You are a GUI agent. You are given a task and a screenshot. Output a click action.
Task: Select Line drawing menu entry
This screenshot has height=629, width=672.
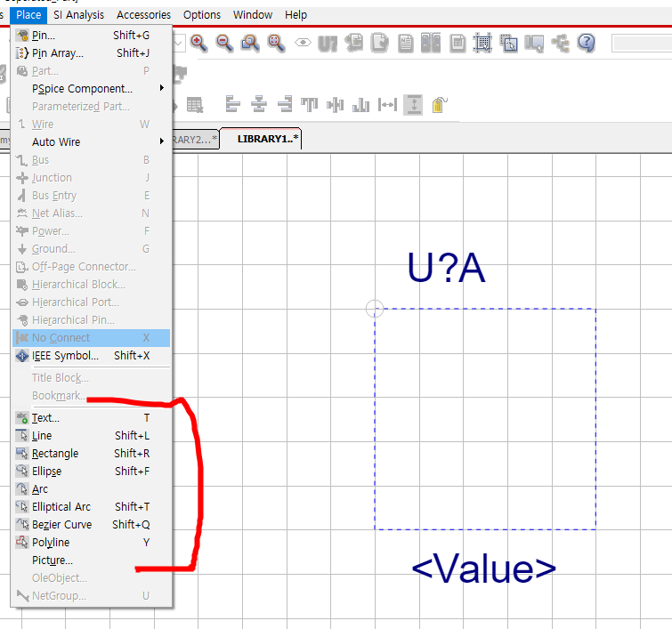[x=92, y=436]
